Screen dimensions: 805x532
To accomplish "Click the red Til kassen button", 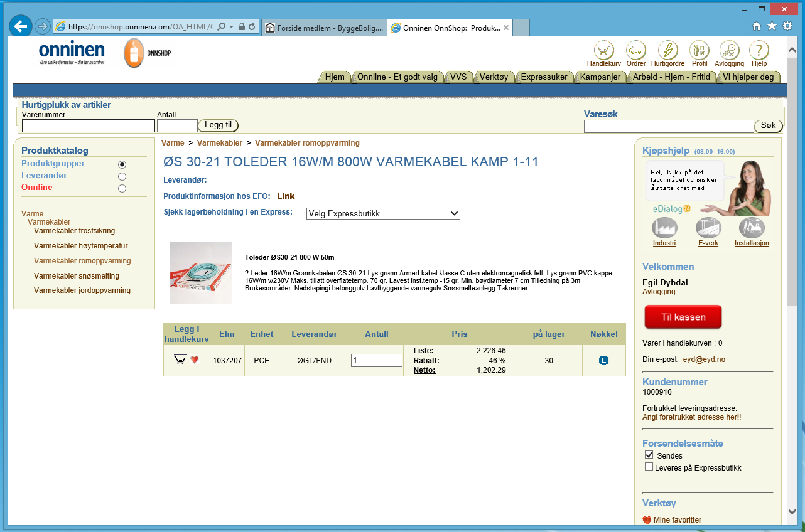I will click(683, 317).
